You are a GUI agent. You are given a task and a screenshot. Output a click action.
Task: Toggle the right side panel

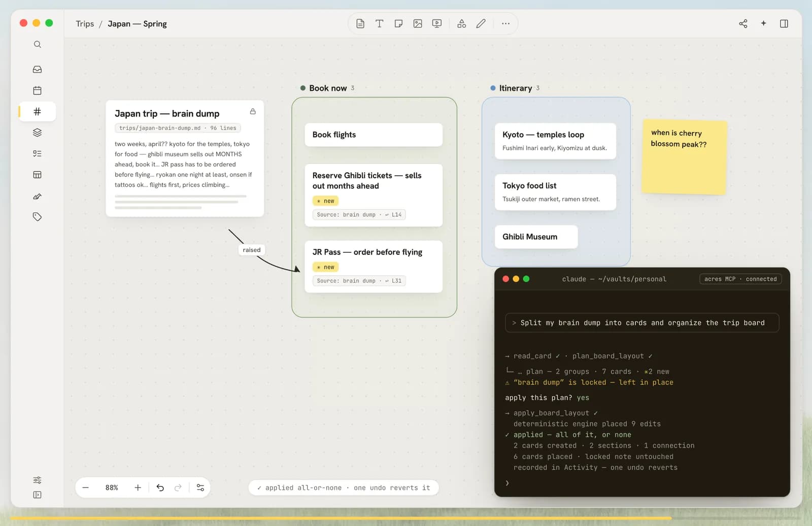coord(784,23)
